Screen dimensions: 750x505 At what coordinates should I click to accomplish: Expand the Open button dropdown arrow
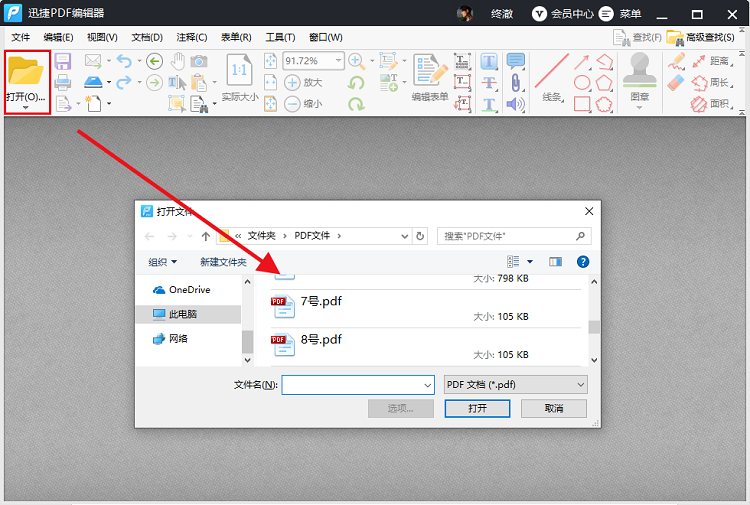point(25,108)
